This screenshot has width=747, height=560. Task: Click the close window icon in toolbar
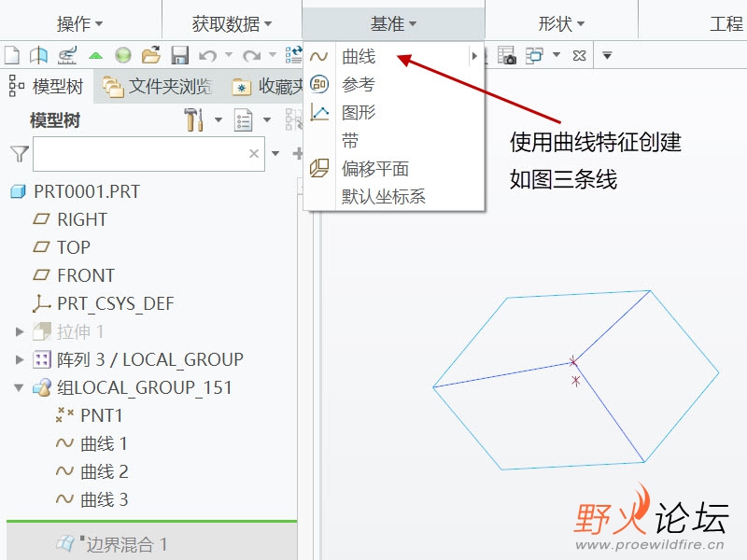(579, 56)
